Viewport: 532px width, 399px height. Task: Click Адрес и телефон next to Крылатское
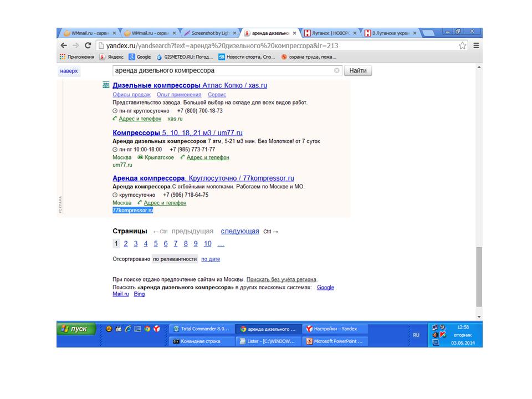point(208,157)
